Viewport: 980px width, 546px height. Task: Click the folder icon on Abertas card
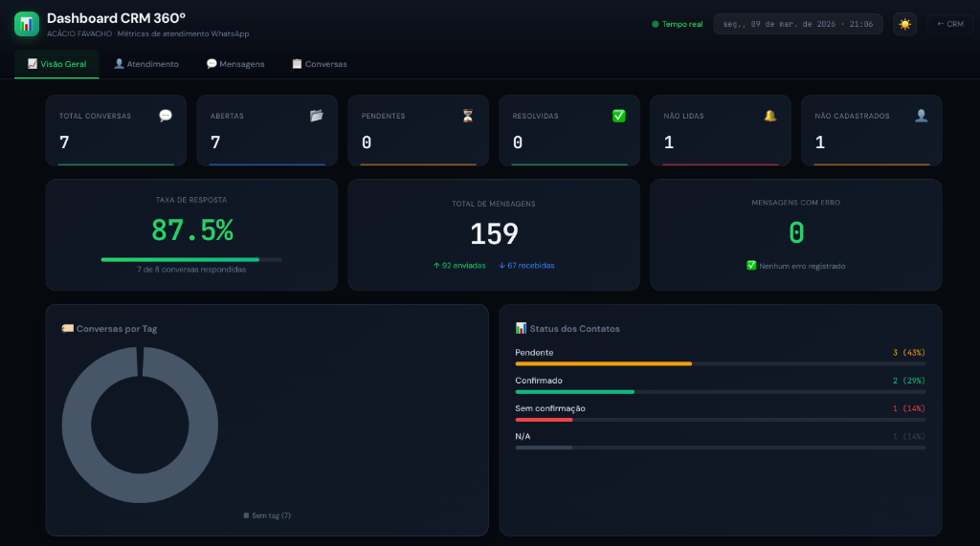(317, 116)
